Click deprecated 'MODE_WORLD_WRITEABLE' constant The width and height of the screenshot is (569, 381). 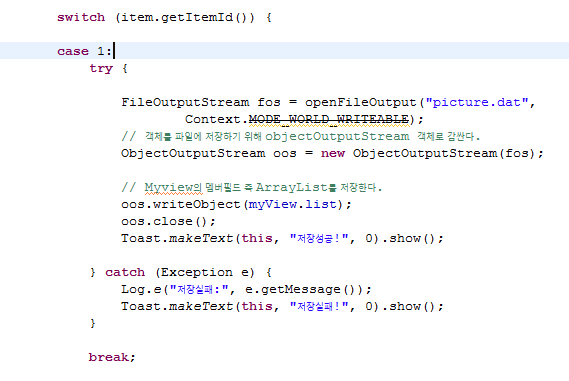point(329,119)
